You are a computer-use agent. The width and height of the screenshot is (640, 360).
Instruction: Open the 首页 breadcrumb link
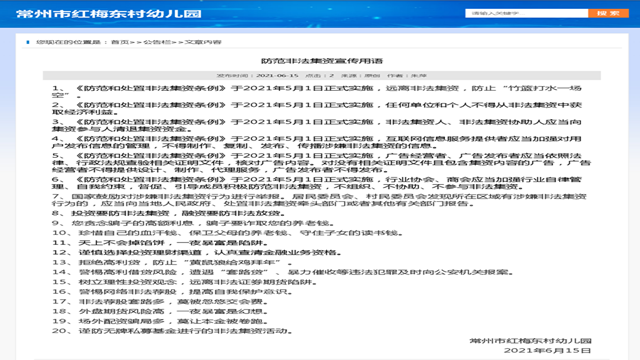pyautogui.click(x=120, y=42)
